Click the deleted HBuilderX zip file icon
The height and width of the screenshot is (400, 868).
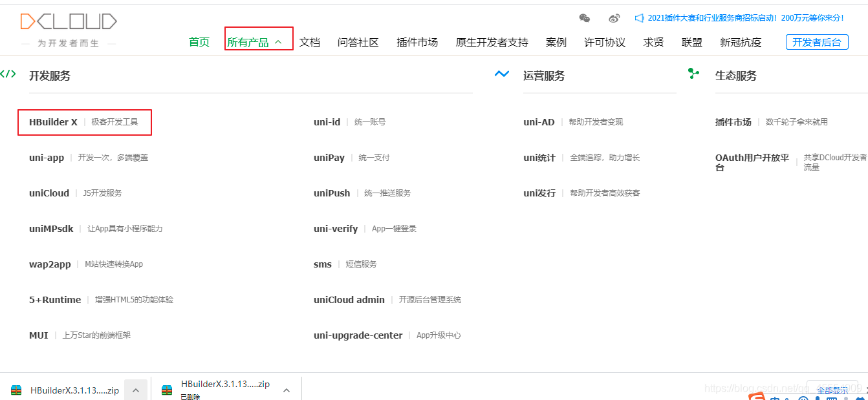167,390
